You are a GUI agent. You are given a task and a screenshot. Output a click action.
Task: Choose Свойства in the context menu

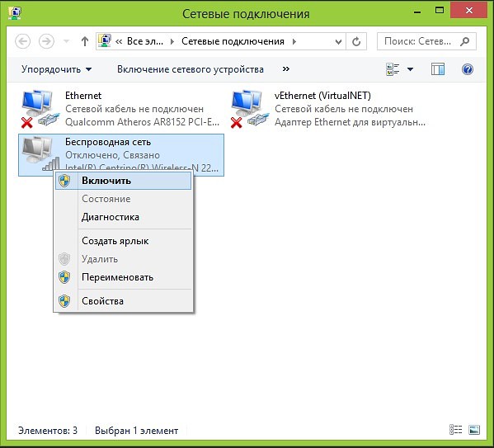point(123,301)
